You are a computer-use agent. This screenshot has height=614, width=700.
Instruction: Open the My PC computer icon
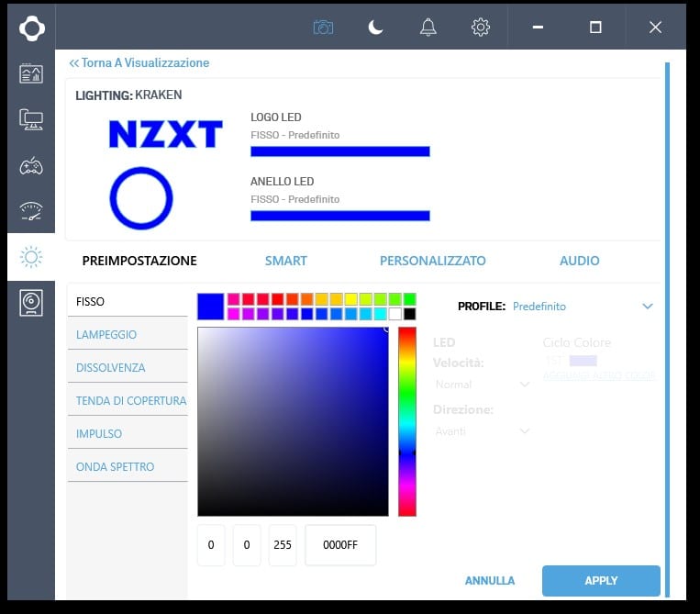(31, 119)
